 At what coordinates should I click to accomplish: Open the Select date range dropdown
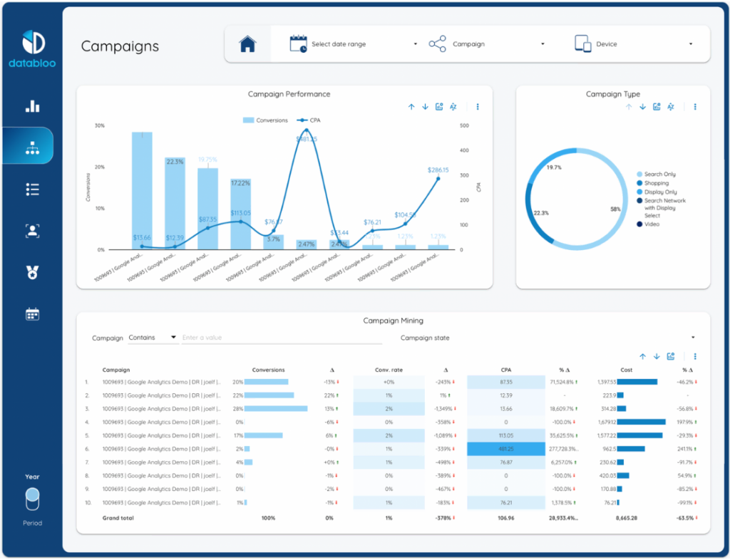click(354, 44)
